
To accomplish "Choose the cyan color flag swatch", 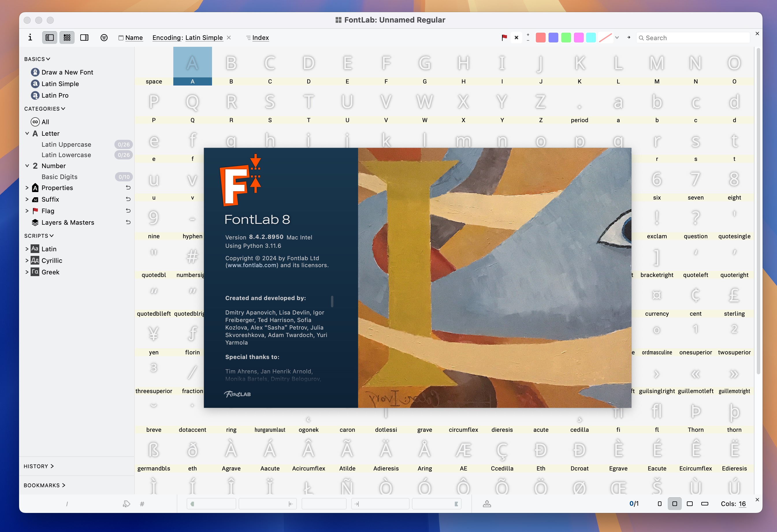I will pyautogui.click(x=591, y=38).
